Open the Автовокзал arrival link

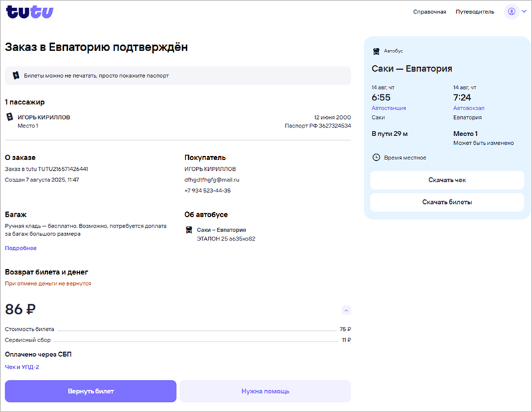(469, 108)
